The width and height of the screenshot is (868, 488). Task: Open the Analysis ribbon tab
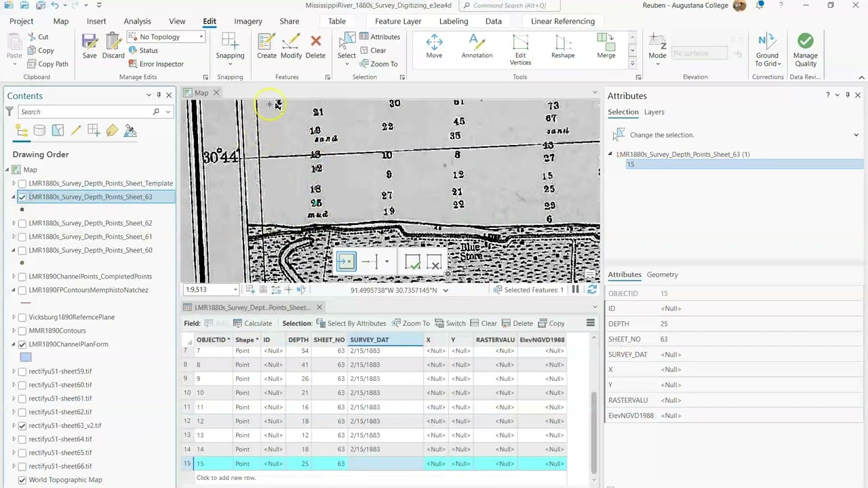pyautogui.click(x=137, y=21)
